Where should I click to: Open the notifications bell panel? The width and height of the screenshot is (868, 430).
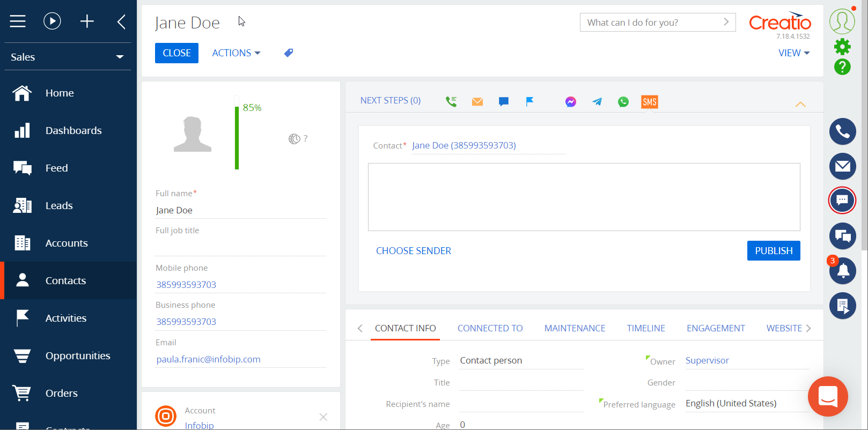tap(842, 271)
